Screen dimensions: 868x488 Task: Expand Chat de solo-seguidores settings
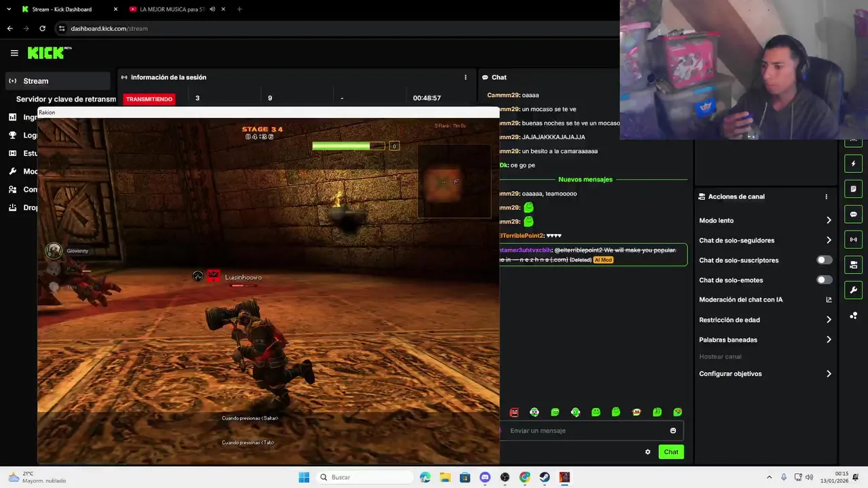click(x=765, y=240)
